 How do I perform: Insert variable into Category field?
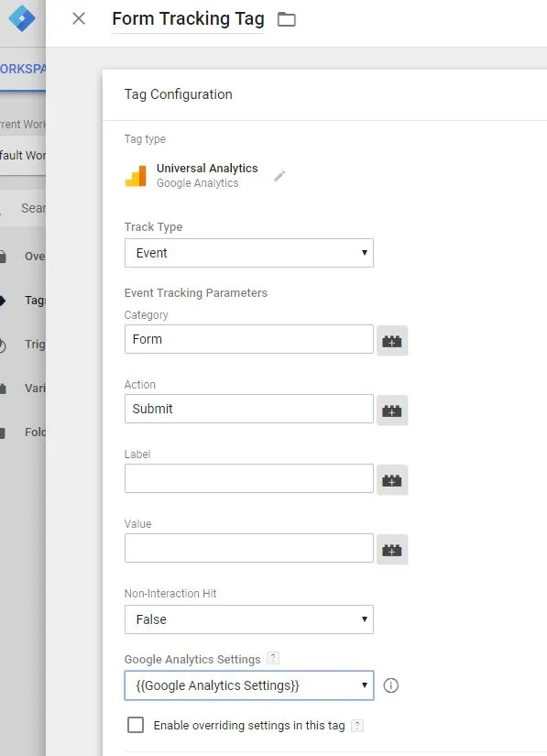click(x=392, y=341)
